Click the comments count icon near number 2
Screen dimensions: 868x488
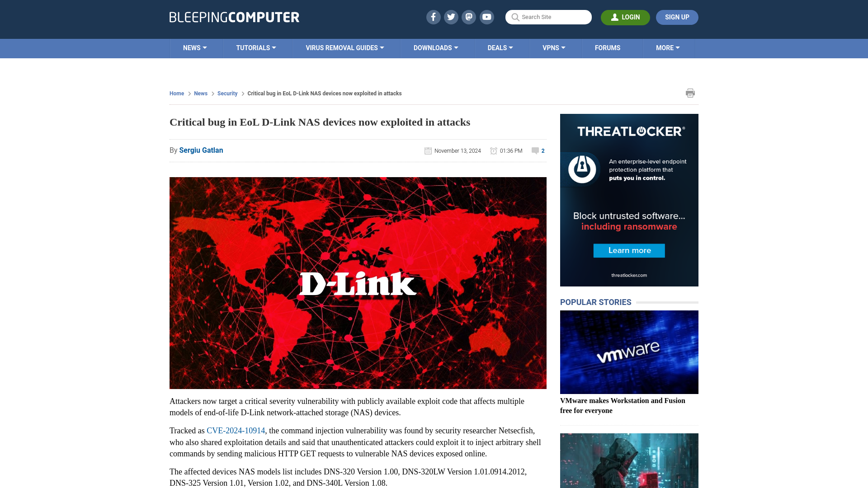tap(535, 150)
